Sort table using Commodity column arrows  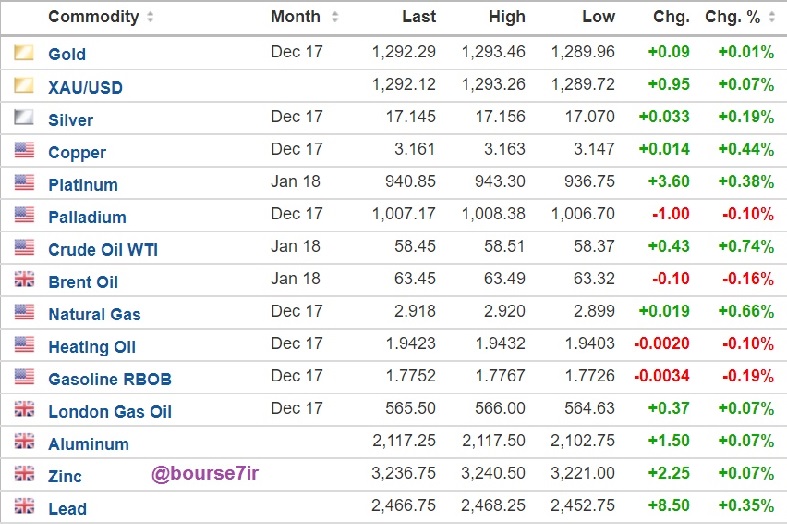[x=150, y=17]
